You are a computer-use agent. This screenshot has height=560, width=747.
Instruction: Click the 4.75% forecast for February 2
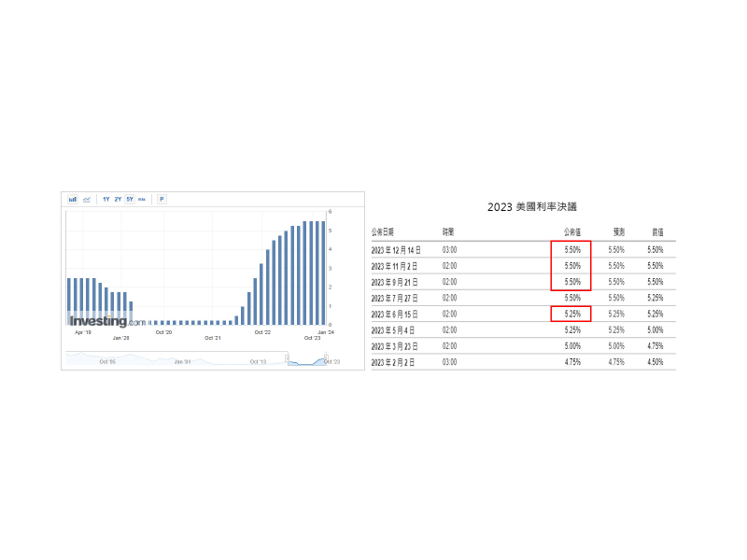click(x=616, y=362)
